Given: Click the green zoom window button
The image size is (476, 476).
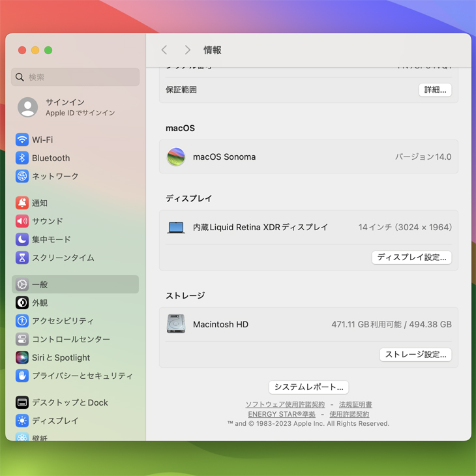Looking at the screenshot, I should [x=48, y=50].
